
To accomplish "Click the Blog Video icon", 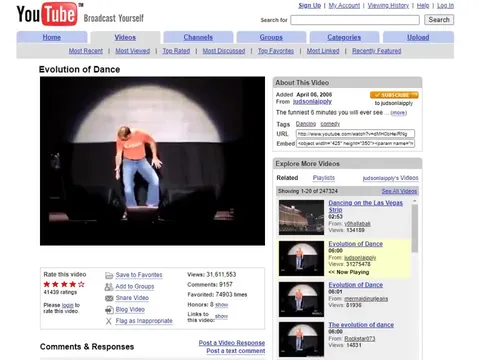I will (109, 310).
